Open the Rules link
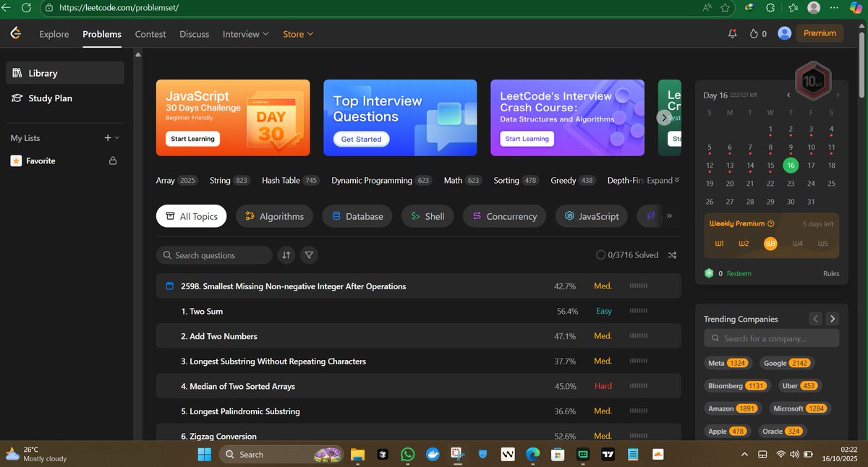This screenshot has height=467, width=868. [x=831, y=273]
